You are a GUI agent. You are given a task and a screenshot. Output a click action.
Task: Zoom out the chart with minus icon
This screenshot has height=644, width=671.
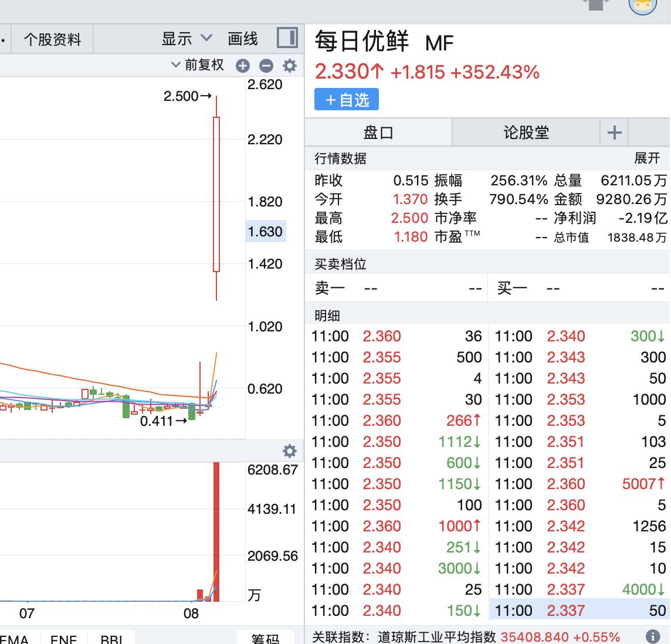click(266, 66)
